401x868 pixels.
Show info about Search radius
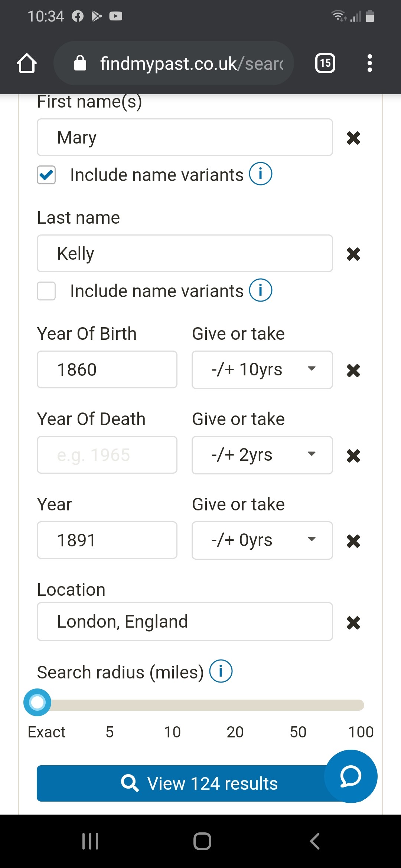click(221, 671)
